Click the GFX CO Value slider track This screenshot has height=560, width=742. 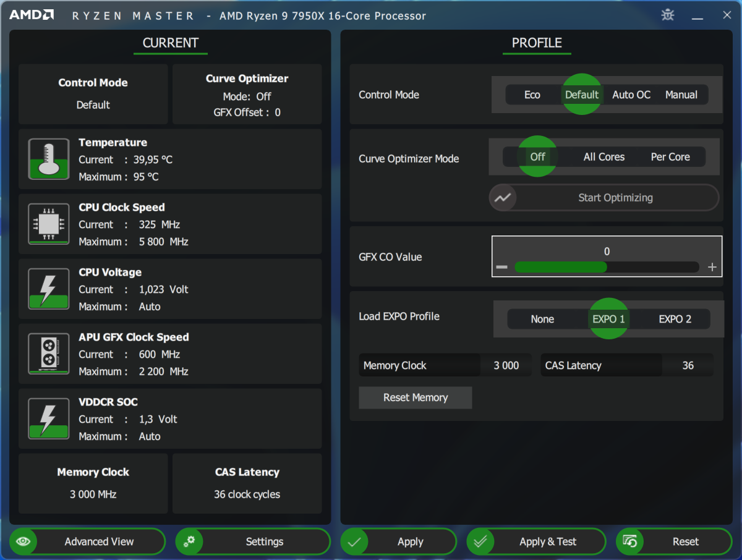click(x=607, y=267)
